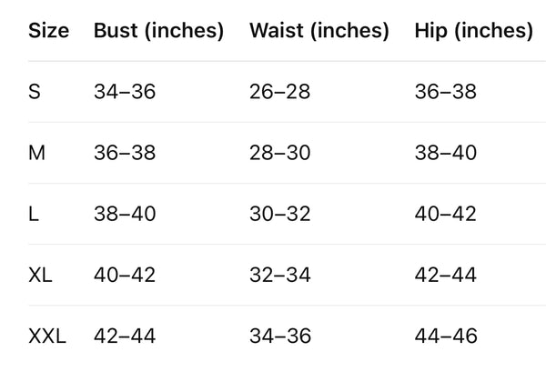Select the XL size row label
Screen dimensions: 546x392
(x=40, y=275)
